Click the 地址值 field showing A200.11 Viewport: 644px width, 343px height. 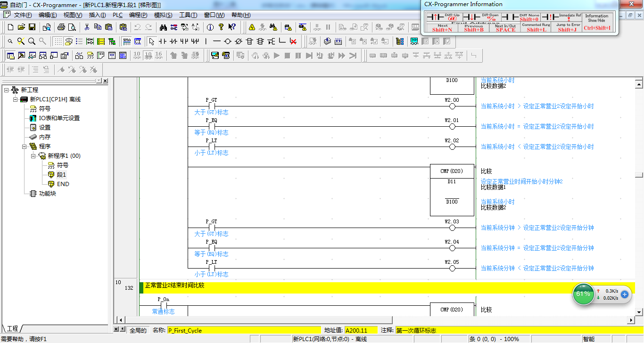[362, 330]
